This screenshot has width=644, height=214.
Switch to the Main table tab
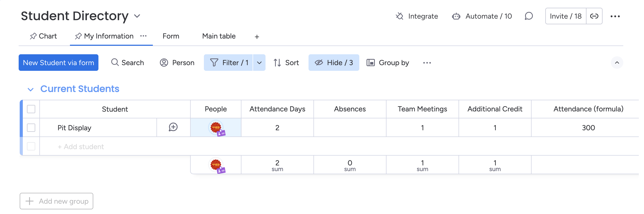click(219, 36)
